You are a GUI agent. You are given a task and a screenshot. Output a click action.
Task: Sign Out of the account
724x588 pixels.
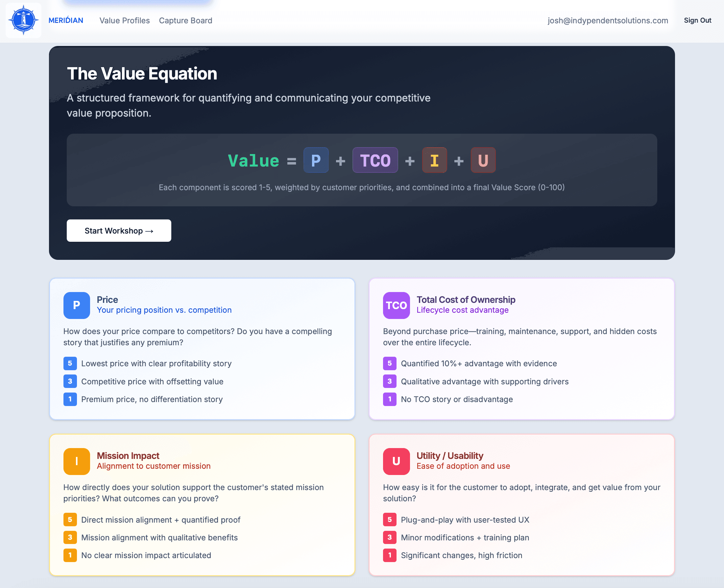point(697,20)
